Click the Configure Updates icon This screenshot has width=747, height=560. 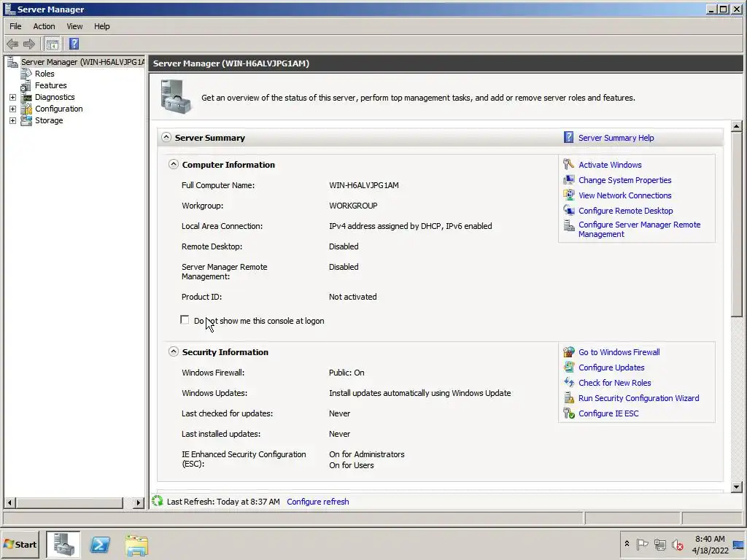click(569, 367)
